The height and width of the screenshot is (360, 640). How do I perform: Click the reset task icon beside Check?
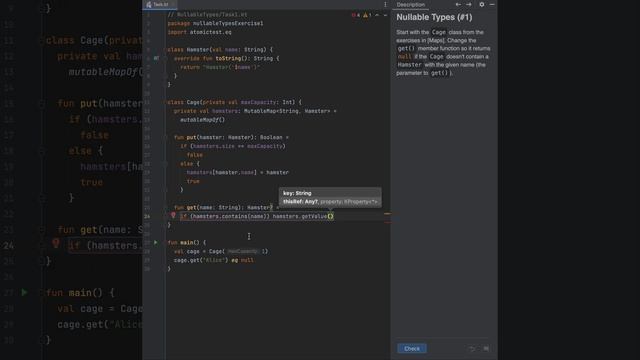(x=472, y=349)
